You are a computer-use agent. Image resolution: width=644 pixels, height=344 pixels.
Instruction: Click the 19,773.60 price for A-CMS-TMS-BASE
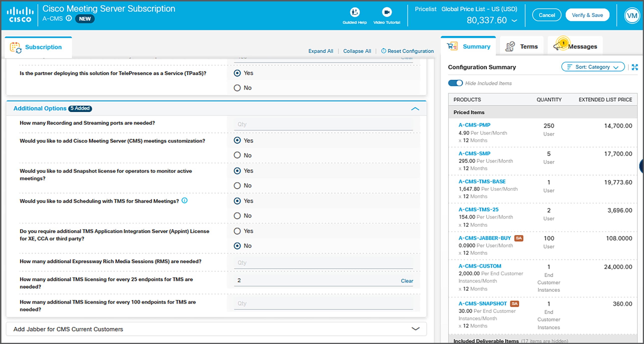tap(618, 182)
